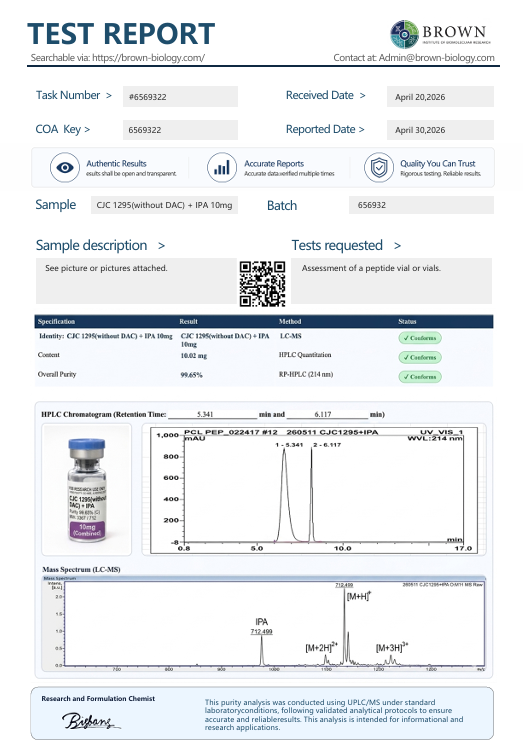Image resolution: width=523 pixels, height=742 pixels.
Task: Click the COA Key field 6569322
Action: point(180,130)
